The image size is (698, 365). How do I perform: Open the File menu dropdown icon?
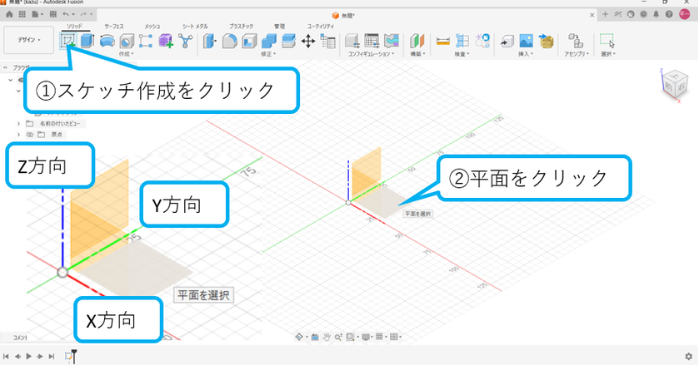[x=37, y=14]
